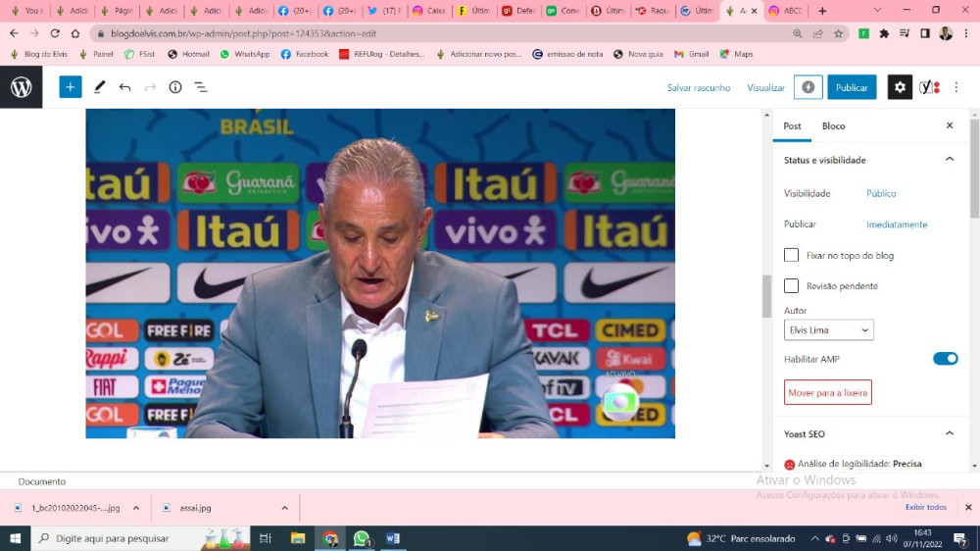This screenshot has height=551, width=980.
Task: Open Chrome side panel icon
Action: [x=925, y=33]
